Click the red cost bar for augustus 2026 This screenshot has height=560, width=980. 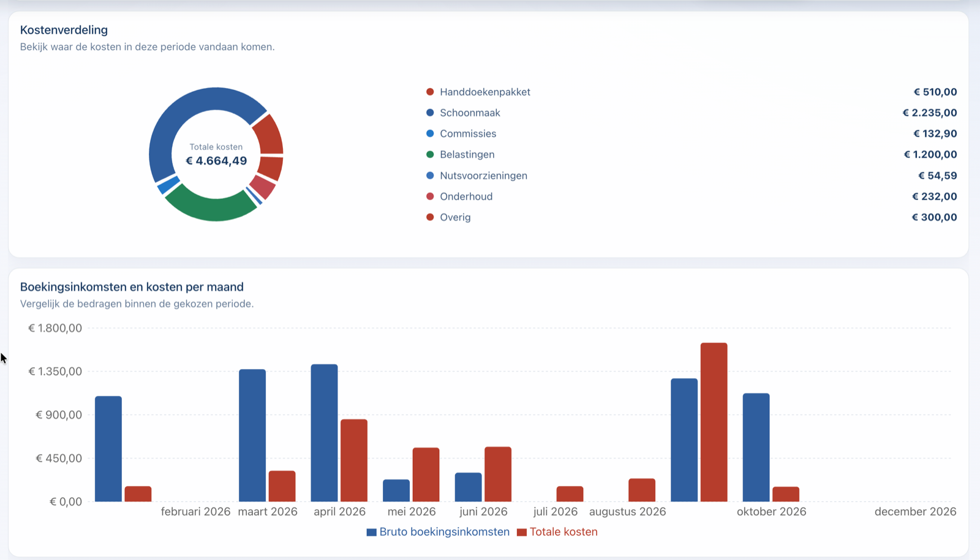642,490
